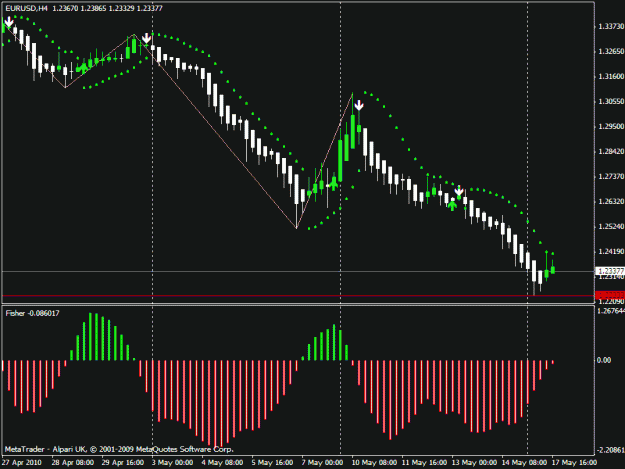The image size is (625, 469).
Task: Click the 4 May 08:00 time label
Action: point(222,462)
